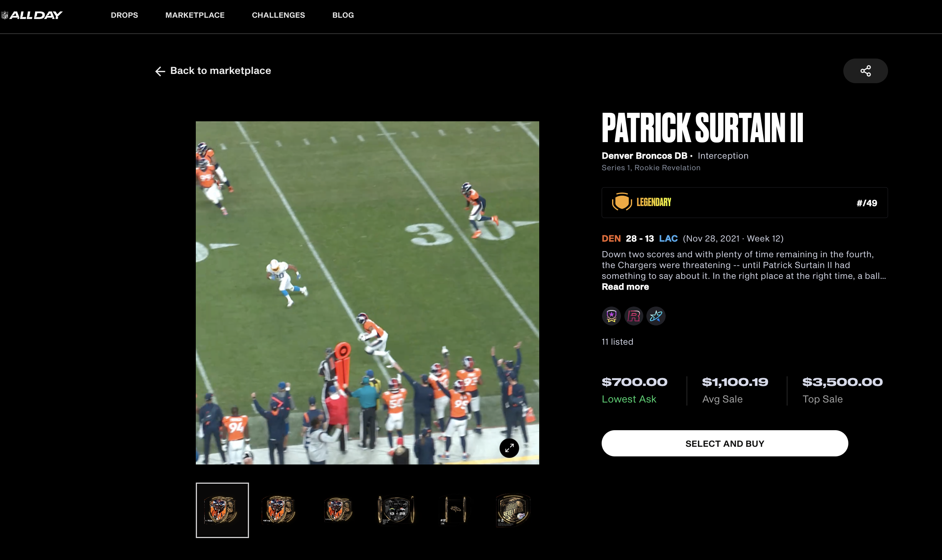Image resolution: width=942 pixels, height=560 pixels.
Task: Click the back arrow beside Back to marketplace
Action: pyautogui.click(x=160, y=71)
